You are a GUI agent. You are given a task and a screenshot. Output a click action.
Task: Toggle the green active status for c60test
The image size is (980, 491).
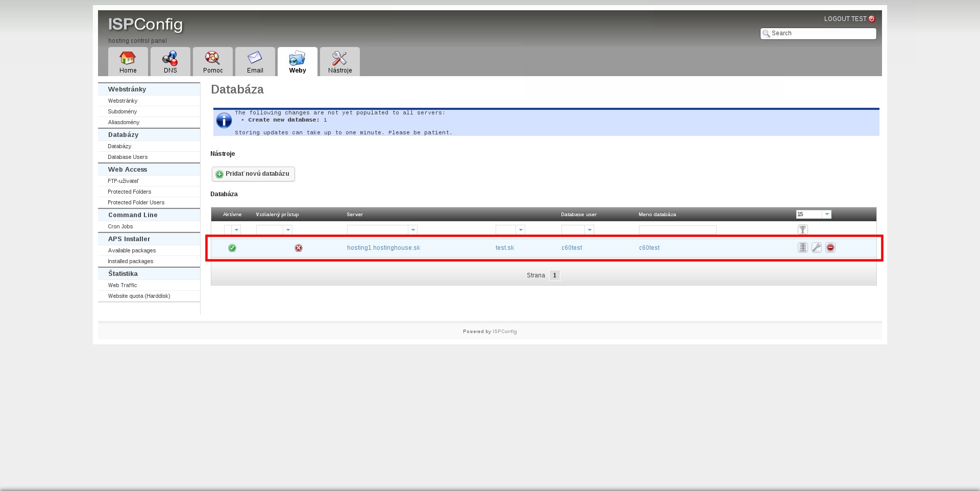tap(232, 248)
